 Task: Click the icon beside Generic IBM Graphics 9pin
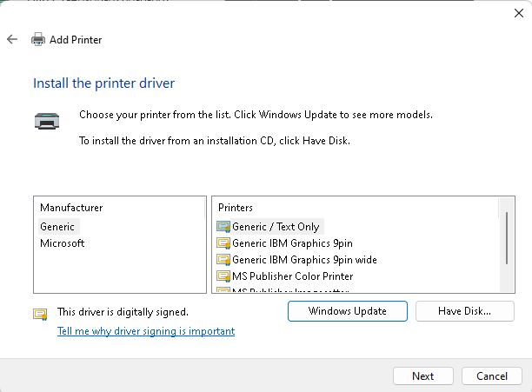223,243
